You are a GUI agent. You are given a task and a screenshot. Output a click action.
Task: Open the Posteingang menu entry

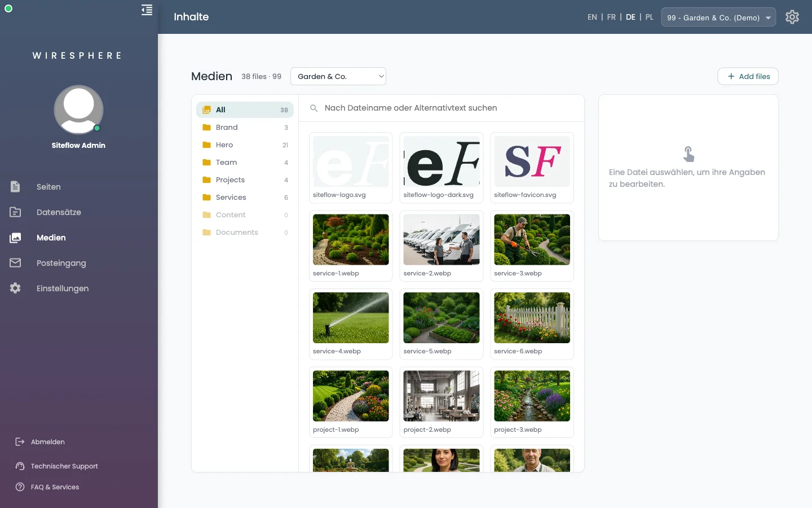coord(61,263)
